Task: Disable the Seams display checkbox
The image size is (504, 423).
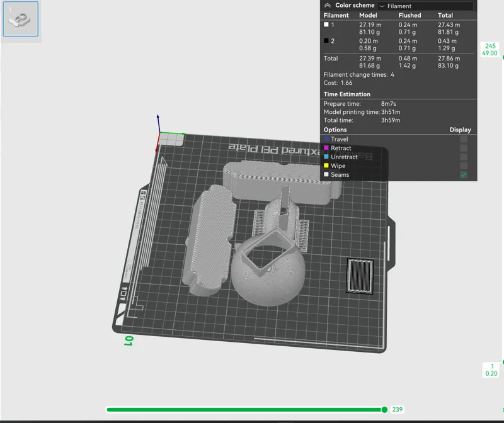Action: 464,175
